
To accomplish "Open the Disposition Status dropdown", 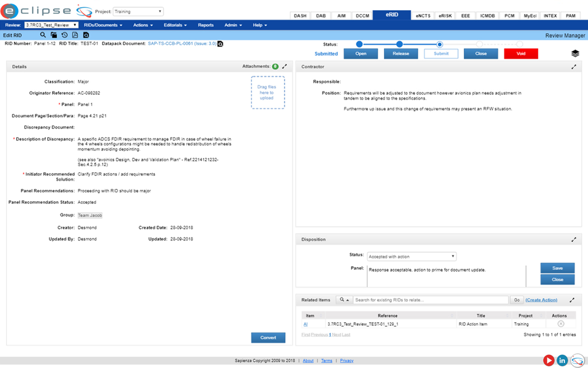I will tap(411, 257).
